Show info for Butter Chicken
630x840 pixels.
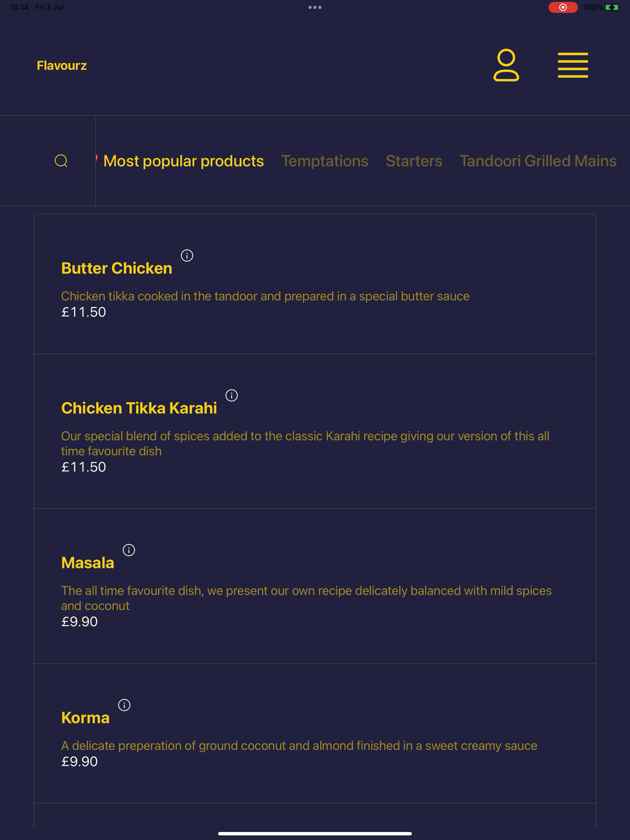point(187,256)
